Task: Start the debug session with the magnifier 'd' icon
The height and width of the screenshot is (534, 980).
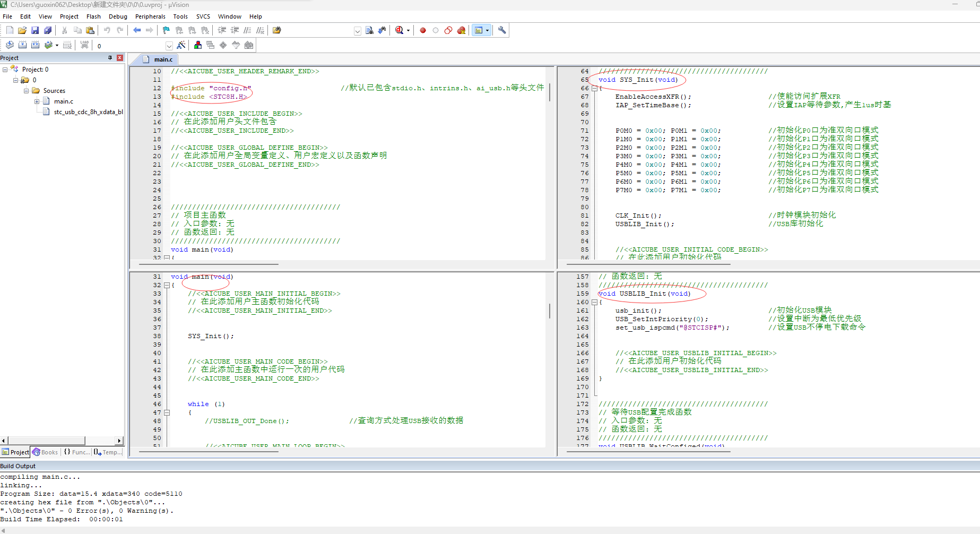Action: tap(400, 30)
